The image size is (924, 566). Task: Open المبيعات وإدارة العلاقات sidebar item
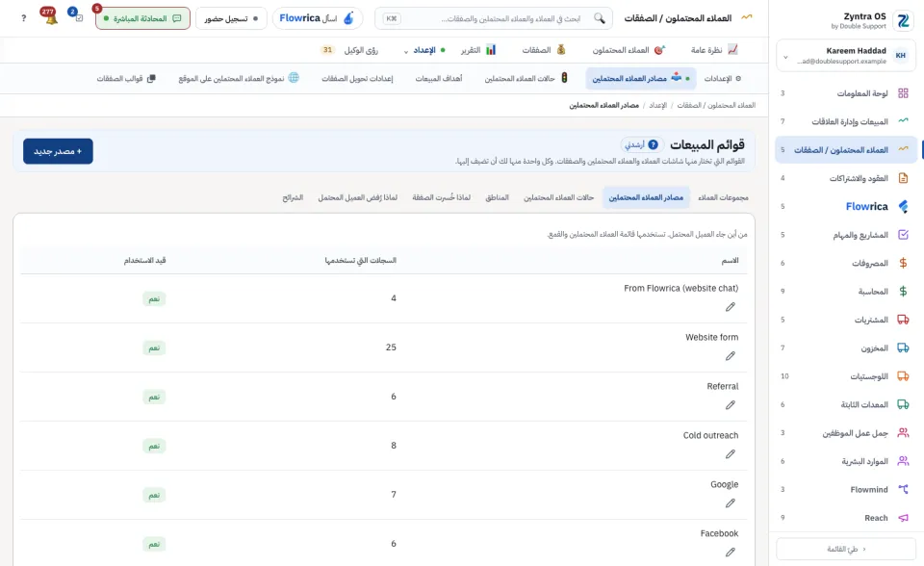[x=846, y=121]
